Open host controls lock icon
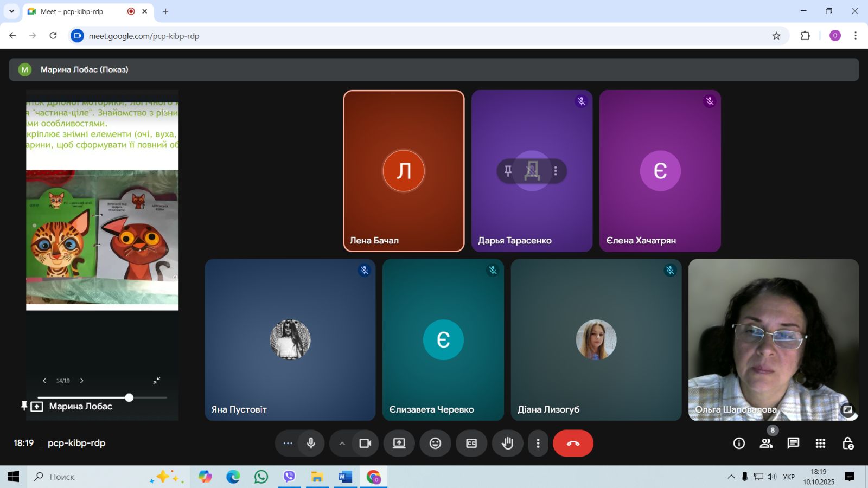 (848, 444)
